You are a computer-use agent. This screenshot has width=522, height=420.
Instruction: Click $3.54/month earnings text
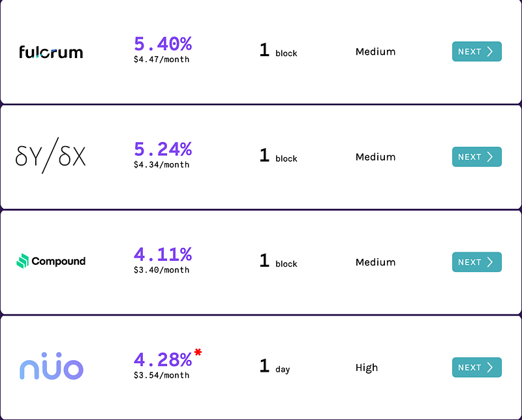point(161,375)
